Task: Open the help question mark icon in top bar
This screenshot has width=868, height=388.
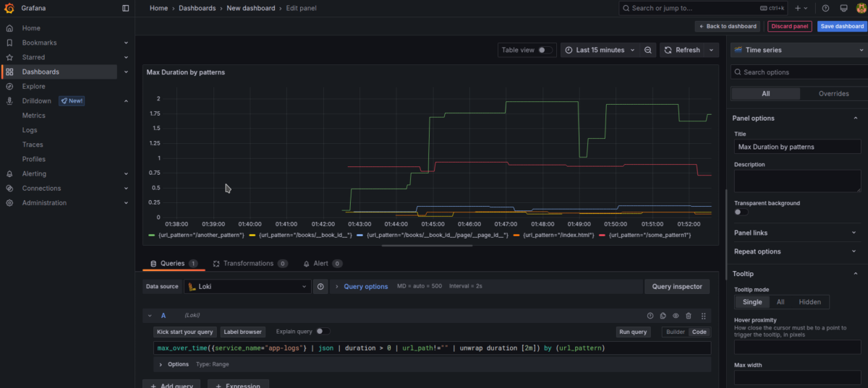Action: click(825, 8)
